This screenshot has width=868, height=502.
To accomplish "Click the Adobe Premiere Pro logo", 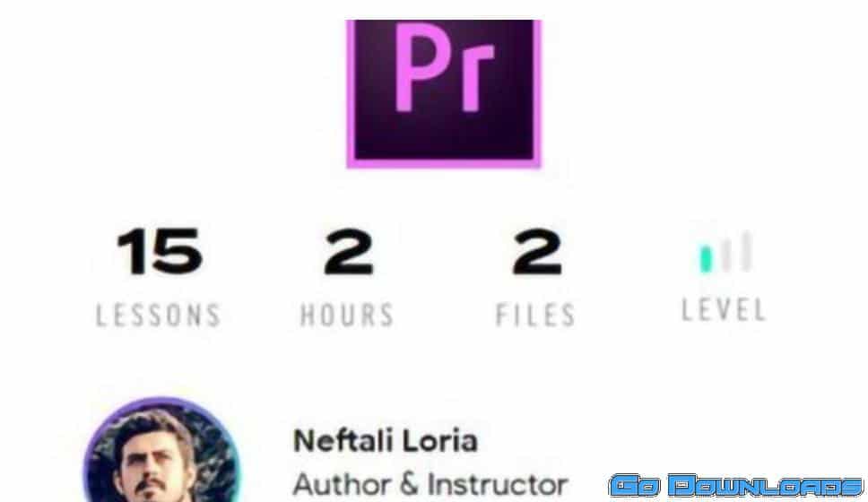I will [x=443, y=93].
